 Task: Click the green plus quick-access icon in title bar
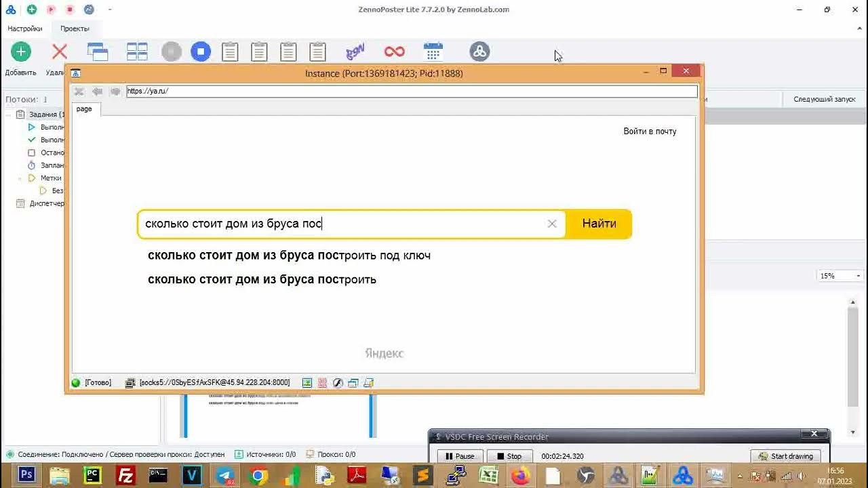31,9
